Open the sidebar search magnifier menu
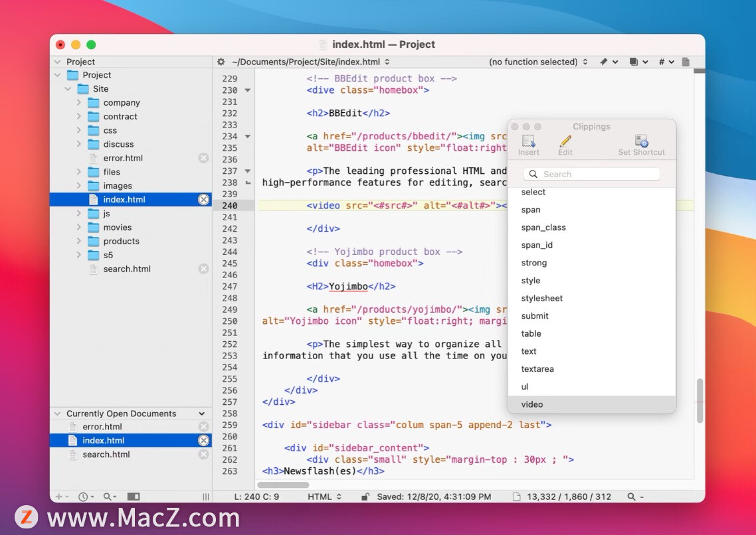This screenshot has height=535, width=756. pyautogui.click(x=110, y=497)
